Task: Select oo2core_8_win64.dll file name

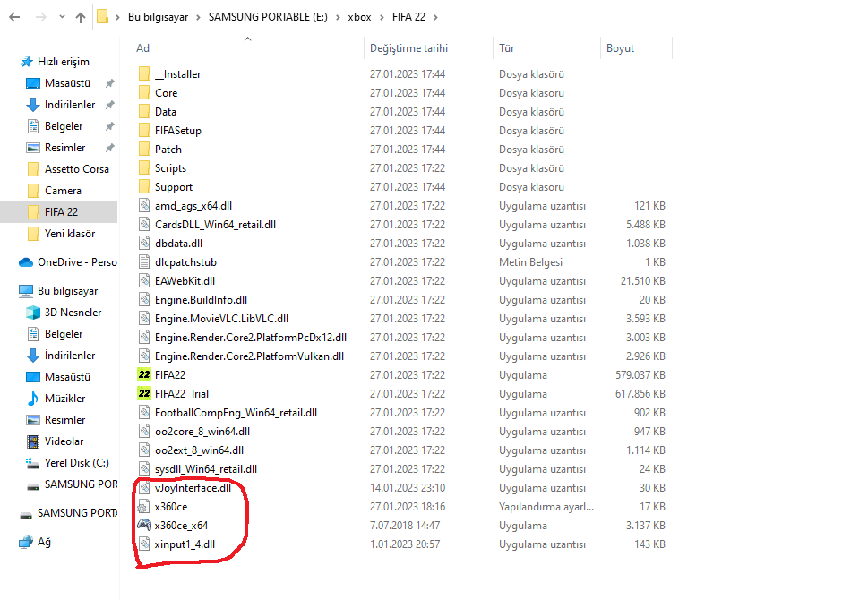Action: [202, 432]
